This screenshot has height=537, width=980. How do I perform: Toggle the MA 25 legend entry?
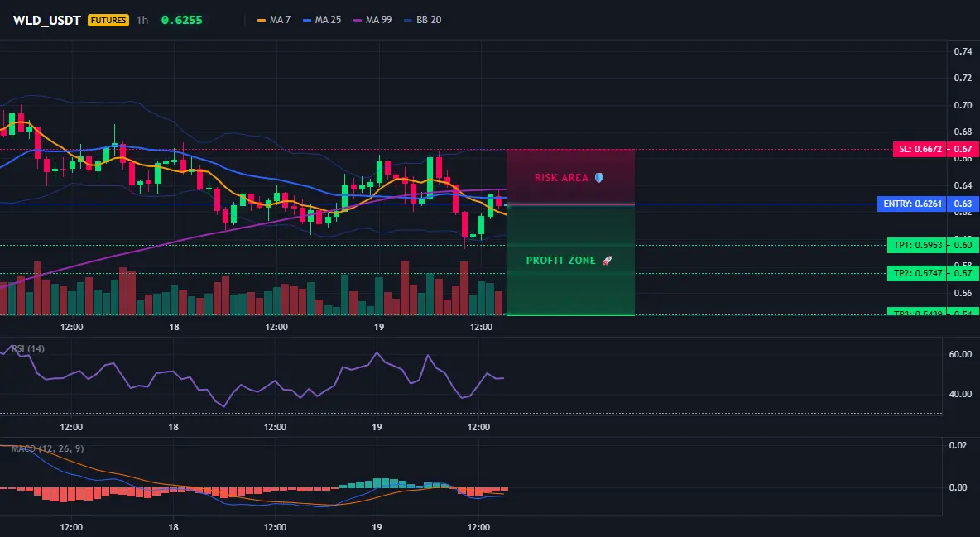click(x=323, y=20)
